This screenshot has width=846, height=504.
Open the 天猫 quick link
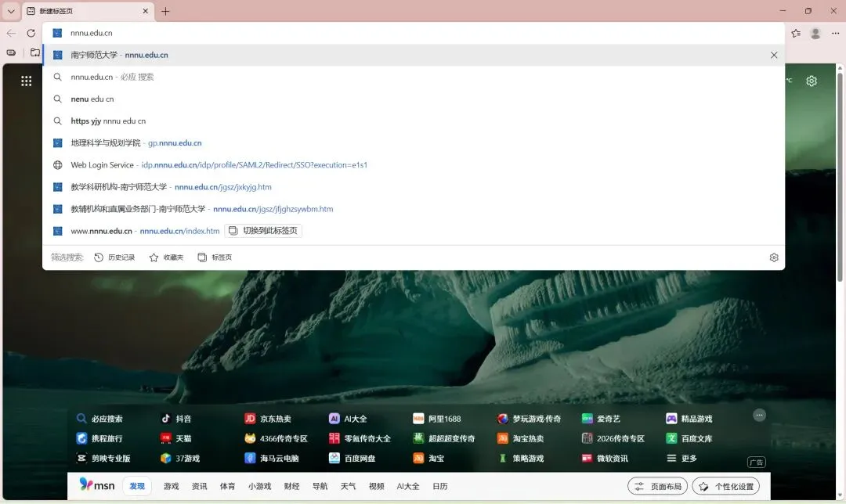[176, 439]
